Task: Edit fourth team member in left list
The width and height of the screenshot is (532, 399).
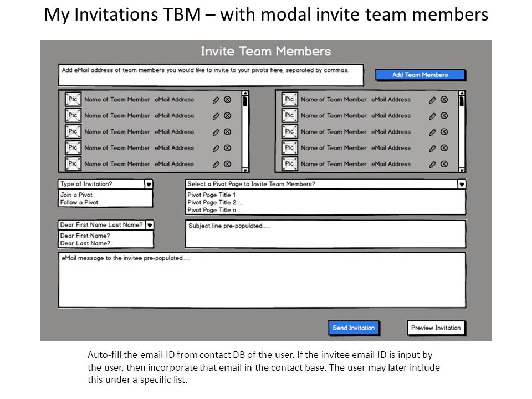Action: point(216,149)
